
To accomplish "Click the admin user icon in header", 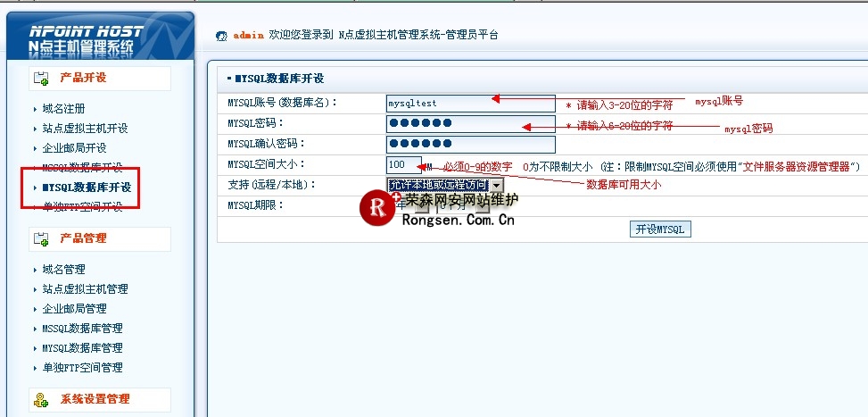I will pyautogui.click(x=221, y=36).
